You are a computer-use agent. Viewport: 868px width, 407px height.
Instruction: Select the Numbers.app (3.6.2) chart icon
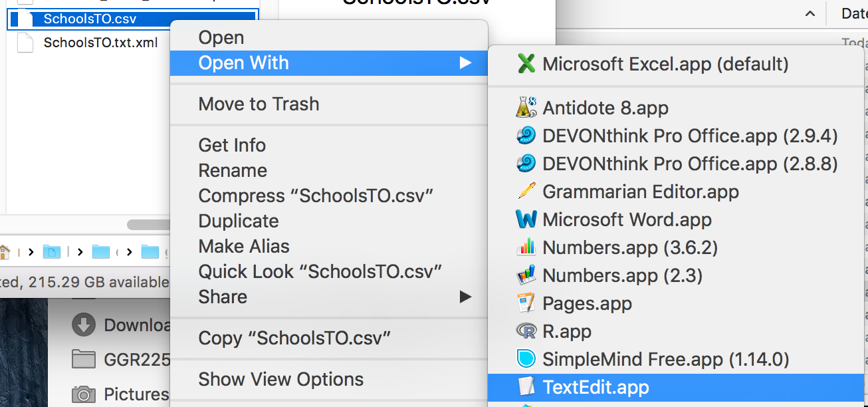526,247
